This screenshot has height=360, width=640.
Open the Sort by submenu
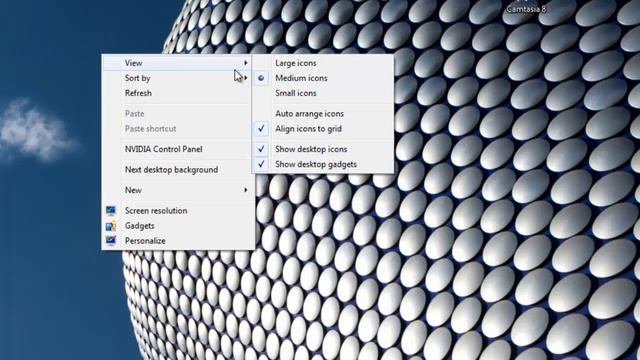coord(178,78)
